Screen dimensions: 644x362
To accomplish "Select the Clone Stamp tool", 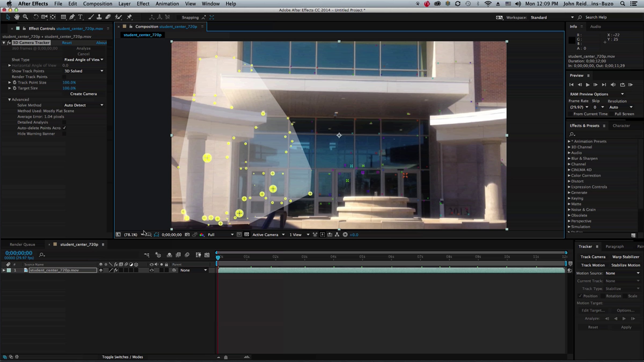I will point(99,17).
